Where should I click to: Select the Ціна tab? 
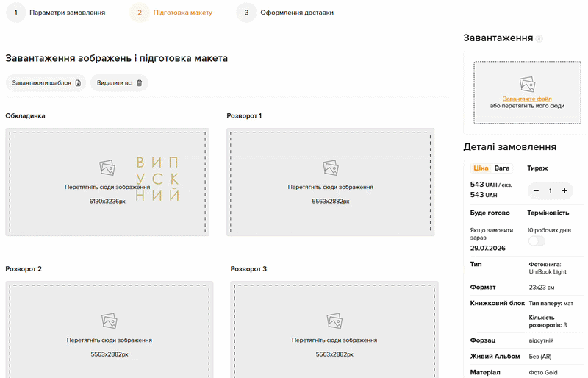(x=481, y=168)
